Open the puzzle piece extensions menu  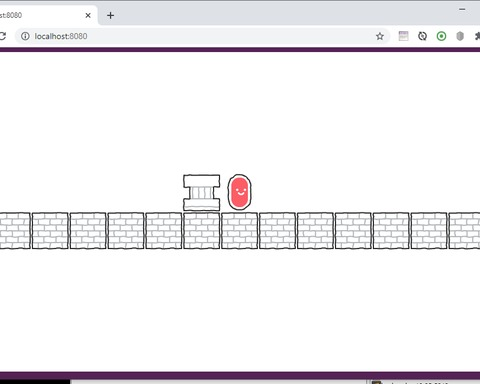point(477,36)
